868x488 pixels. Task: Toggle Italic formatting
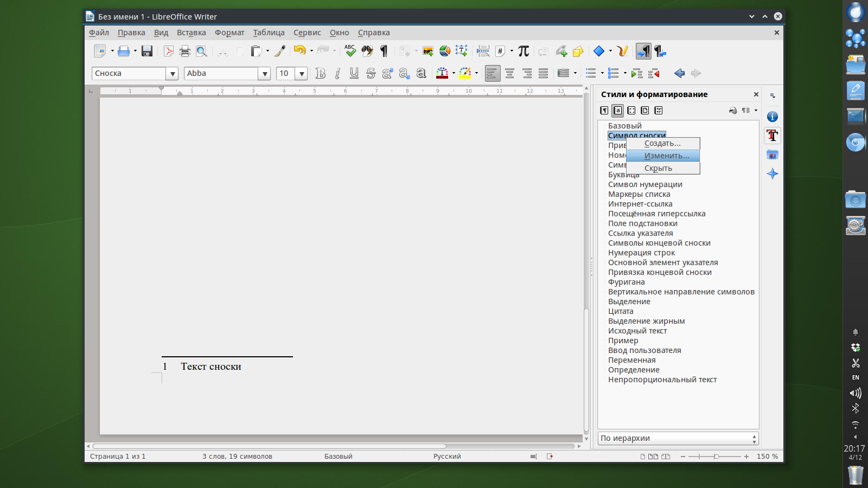pos(337,74)
